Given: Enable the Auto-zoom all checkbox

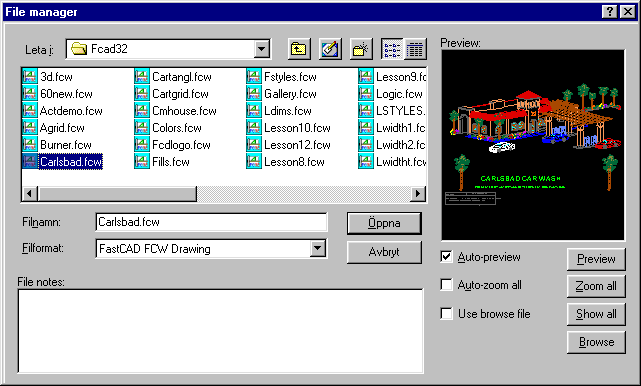Looking at the screenshot, I should [x=446, y=285].
